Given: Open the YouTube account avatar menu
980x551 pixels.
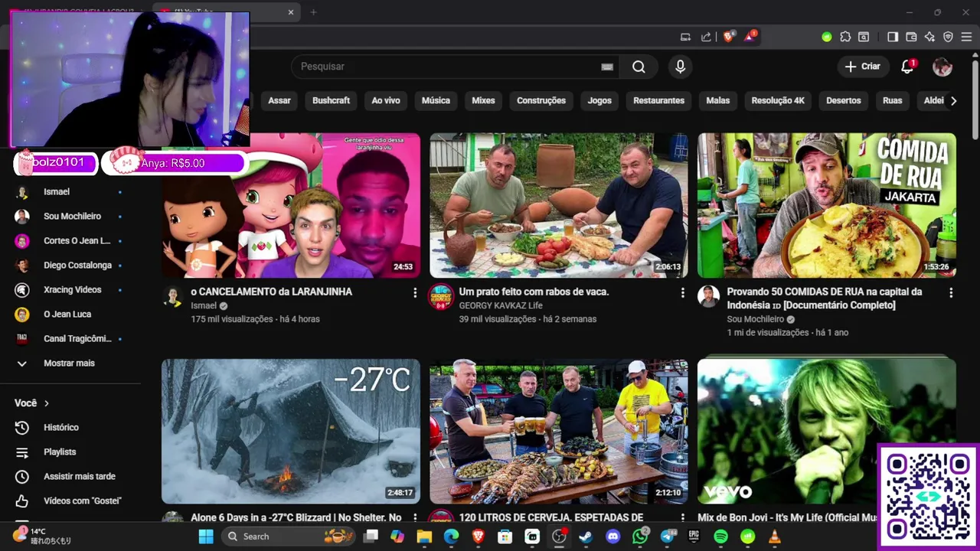Looking at the screenshot, I should pyautogui.click(x=942, y=67).
